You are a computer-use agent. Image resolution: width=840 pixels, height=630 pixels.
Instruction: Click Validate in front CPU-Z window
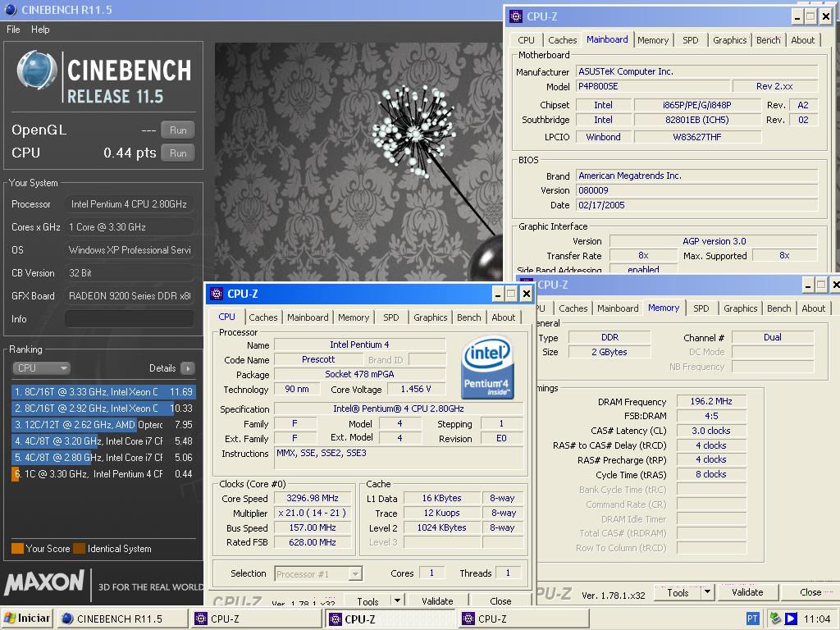pos(437,601)
